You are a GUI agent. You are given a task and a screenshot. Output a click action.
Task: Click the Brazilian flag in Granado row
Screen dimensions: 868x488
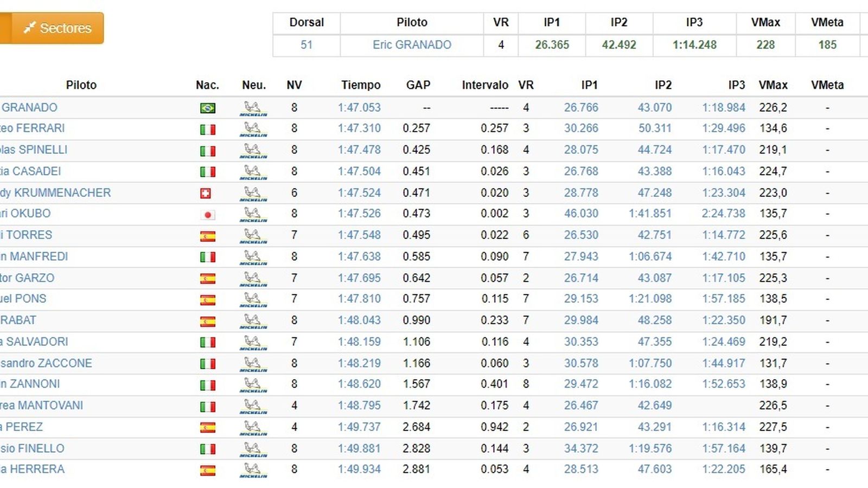pyautogui.click(x=207, y=108)
